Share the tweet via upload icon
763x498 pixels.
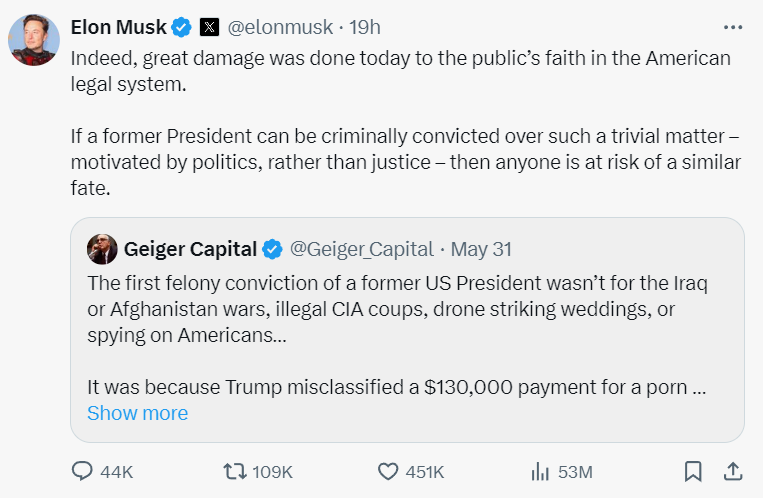(x=732, y=471)
